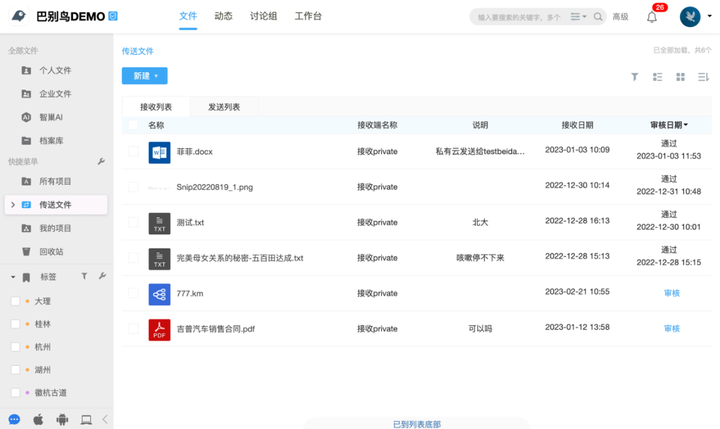Check the 大理 tag checkbox

pos(15,301)
